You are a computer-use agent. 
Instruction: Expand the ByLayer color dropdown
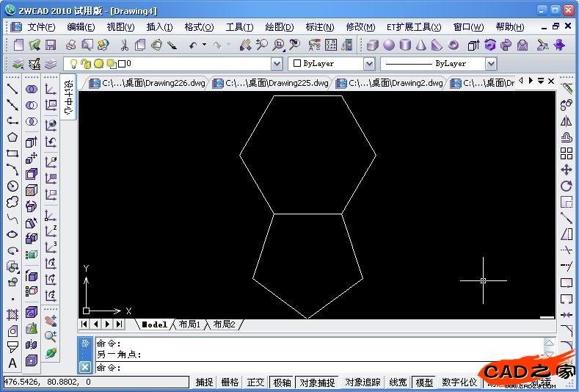(x=369, y=64)
